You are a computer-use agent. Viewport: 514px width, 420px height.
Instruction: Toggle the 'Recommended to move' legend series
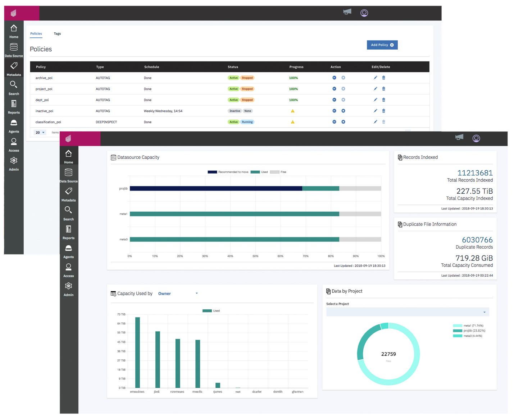tap(228, 172)
